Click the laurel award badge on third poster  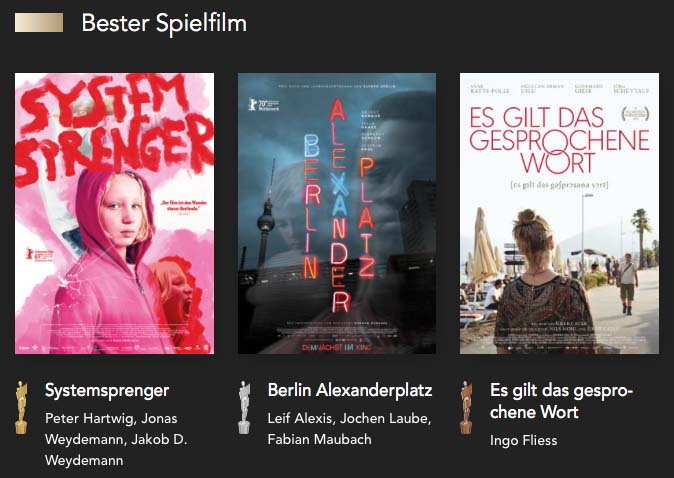pyautogui.click(x=635, y=114)
